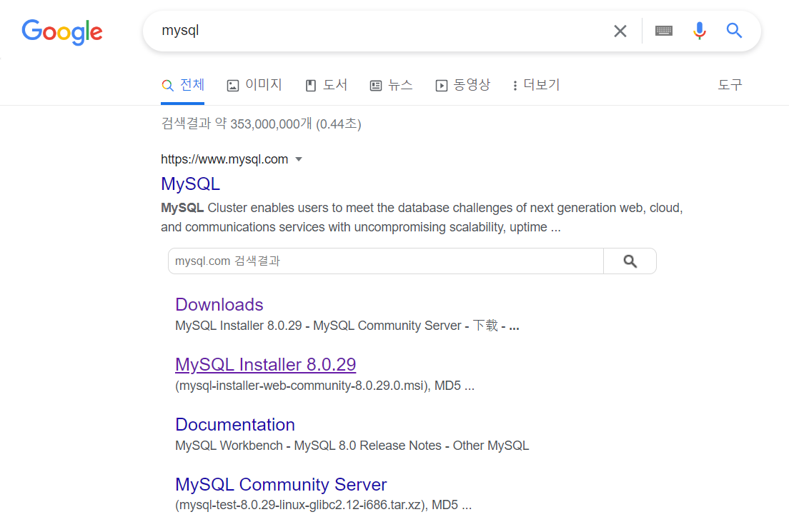Open the dropdown arrow next to https://www.mysql.com
The image size is (789, 532).
point(299,159)
